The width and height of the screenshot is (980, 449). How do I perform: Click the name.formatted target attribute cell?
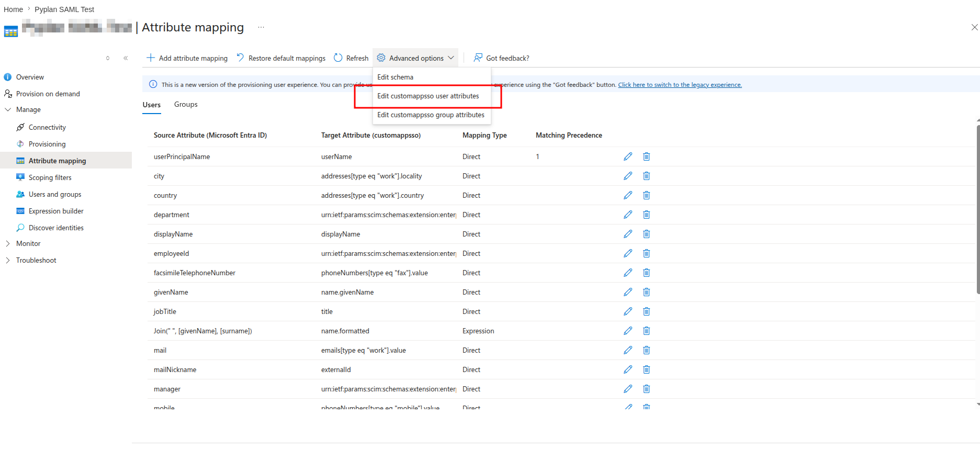click(345, 331)
